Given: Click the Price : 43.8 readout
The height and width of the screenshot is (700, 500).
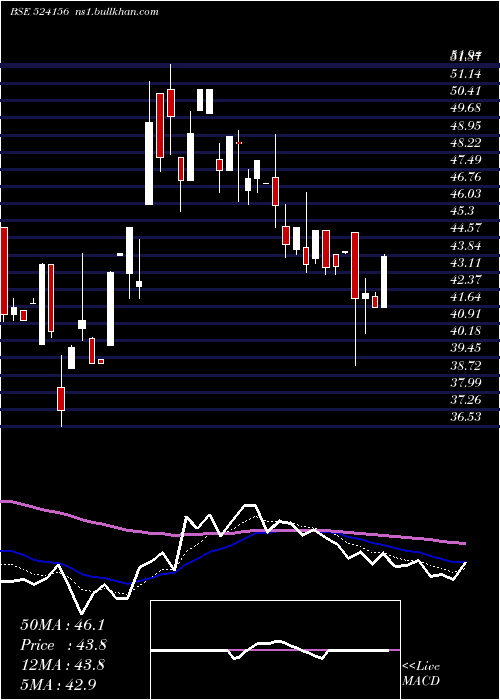Looking at the screenshot, I should pyautogui.click(x=63, y=645).
